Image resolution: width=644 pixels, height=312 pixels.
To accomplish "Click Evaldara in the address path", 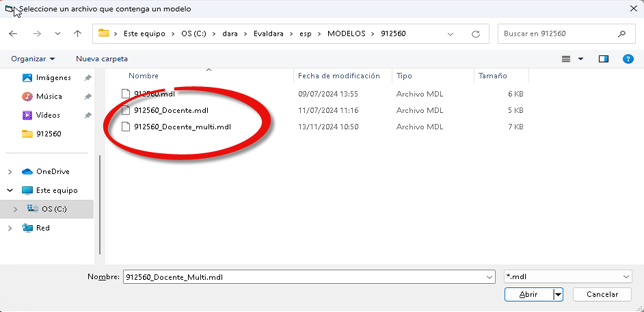I will point(269,34).
